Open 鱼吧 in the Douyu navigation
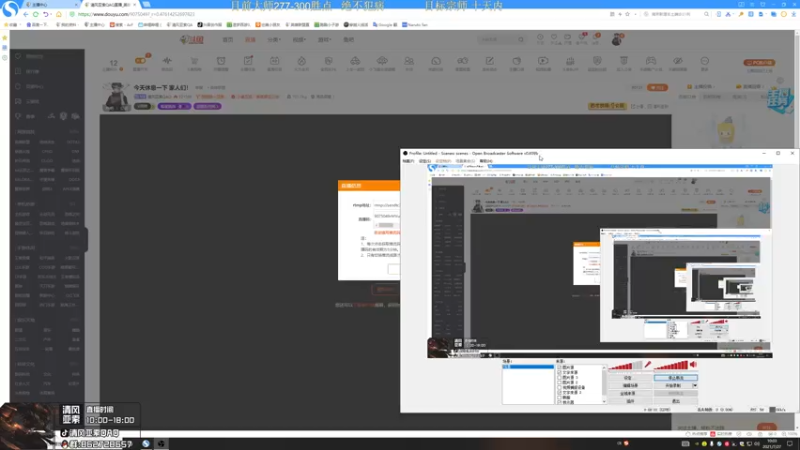The height and width of the screenshot is (450, 800). [x=348, y=39]
